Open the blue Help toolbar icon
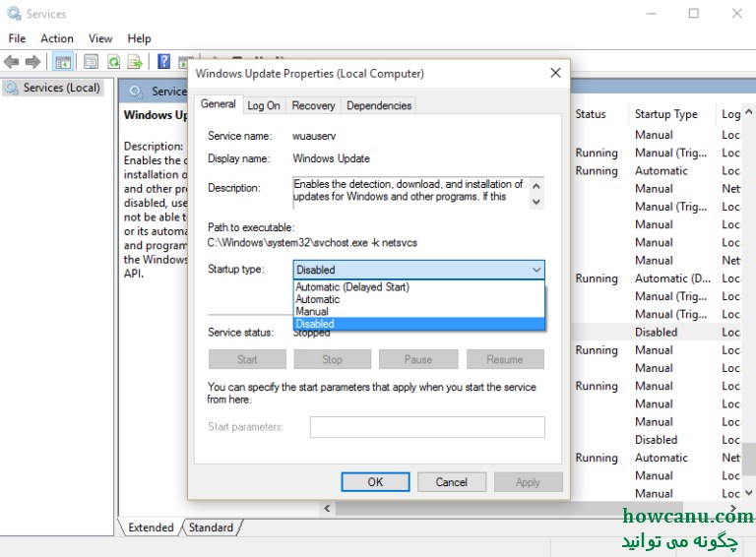 (x=164, y=62)
